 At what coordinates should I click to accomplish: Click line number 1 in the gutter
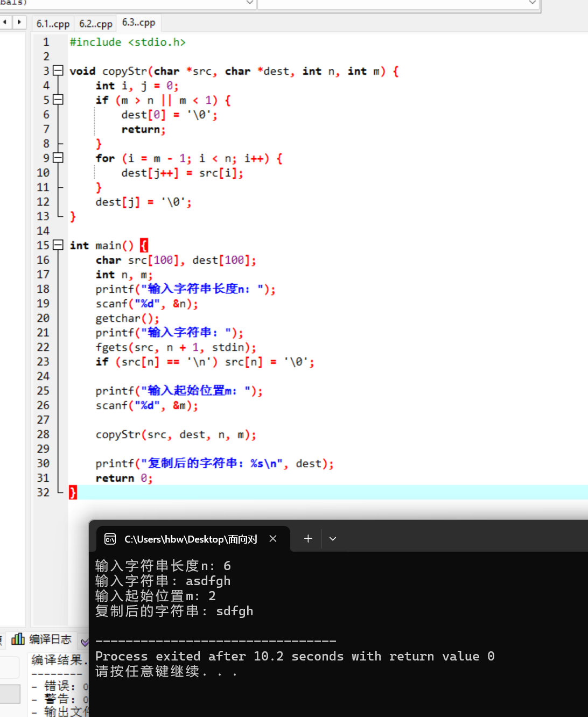(46, 42)
